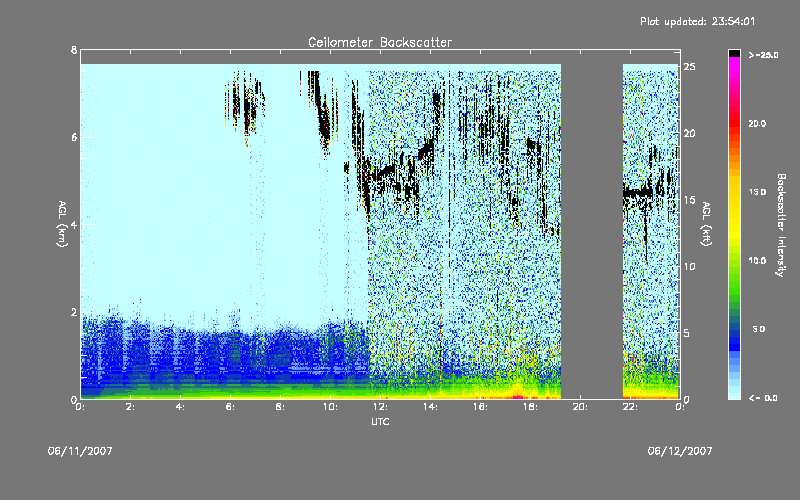Image resolution: width=800 pixels, height=500 pixels.
Task: Click the "20" tick on the kft axis
Action: click(690, 133)
